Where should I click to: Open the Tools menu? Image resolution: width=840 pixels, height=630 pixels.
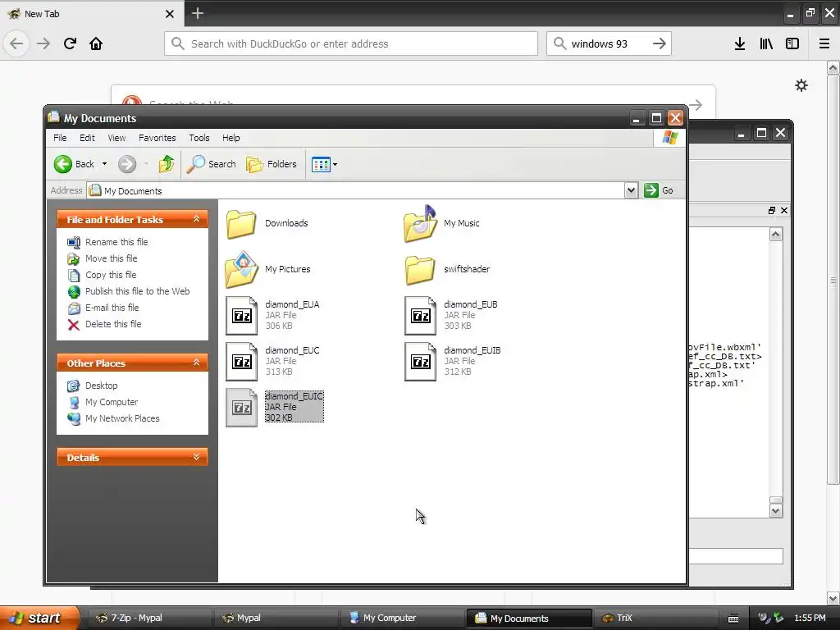tap(199, 138)
